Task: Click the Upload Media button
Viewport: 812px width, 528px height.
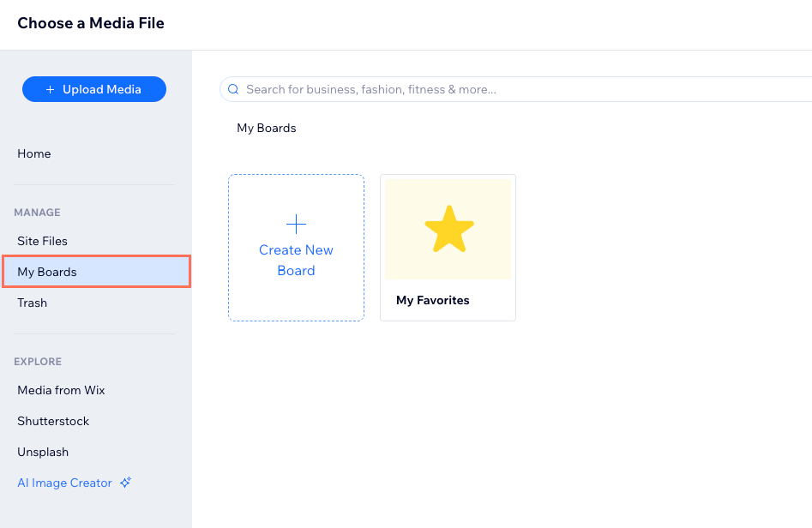Action: click(x=94, y=89)
